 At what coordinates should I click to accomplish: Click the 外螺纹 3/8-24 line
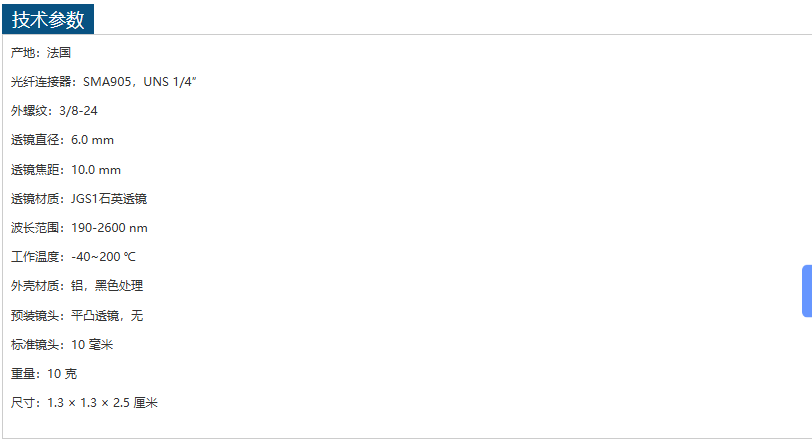pos(54,111)
